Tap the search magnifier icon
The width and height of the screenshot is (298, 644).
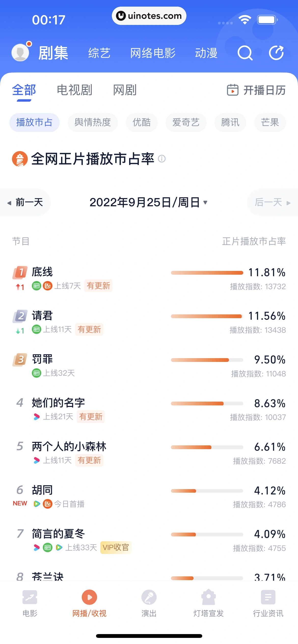point(245,53)
